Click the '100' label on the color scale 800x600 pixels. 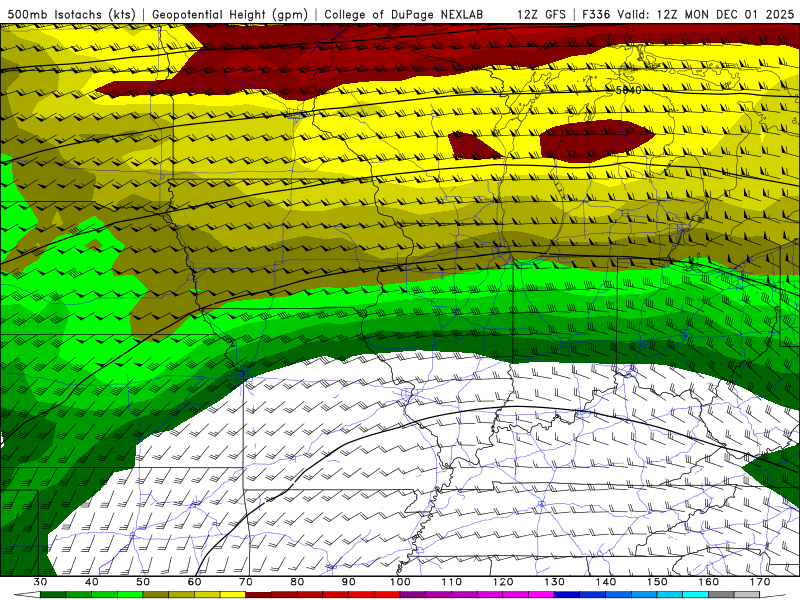(400, 582)
